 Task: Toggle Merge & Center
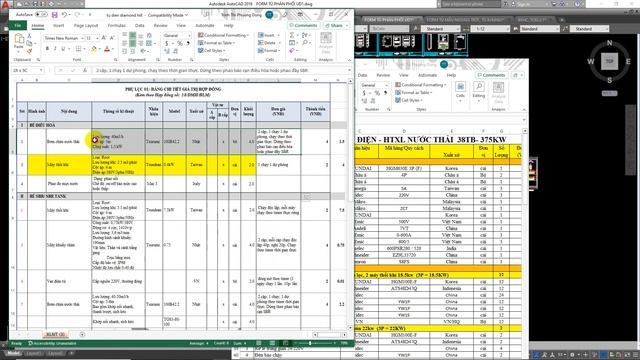[149, 43]
